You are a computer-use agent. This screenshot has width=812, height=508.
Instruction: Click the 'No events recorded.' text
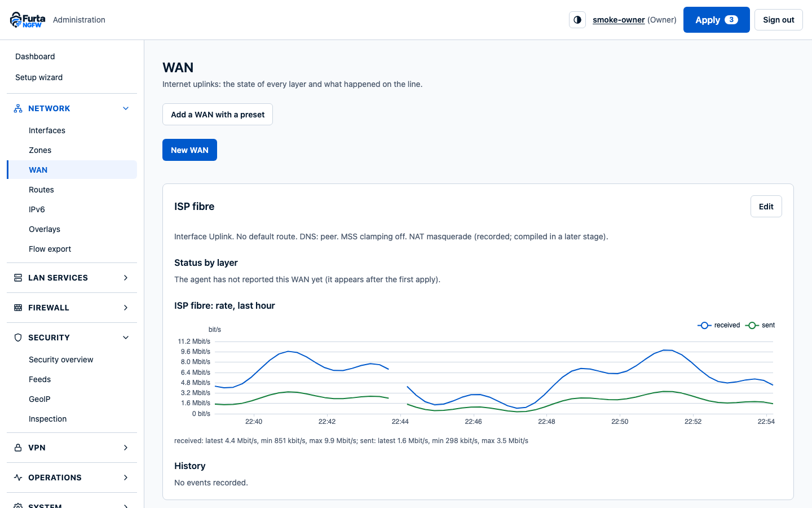pos(211,483)
